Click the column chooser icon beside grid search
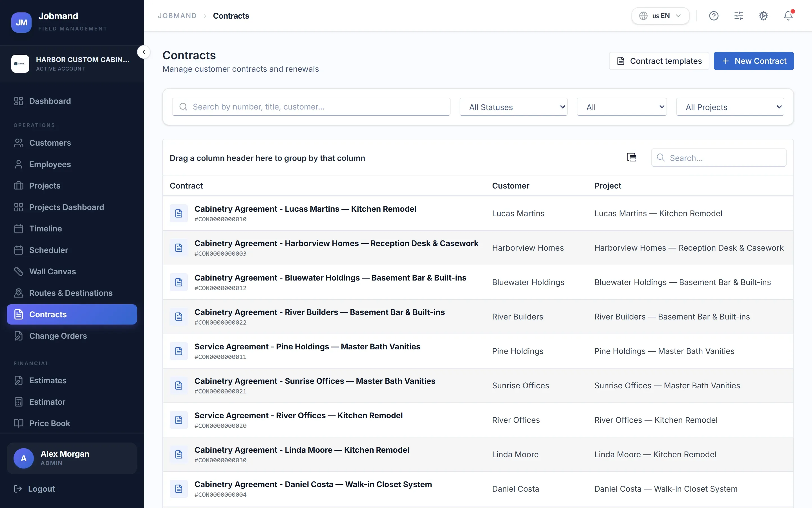Viewport: 812px width, 508px height. point(632,157)
